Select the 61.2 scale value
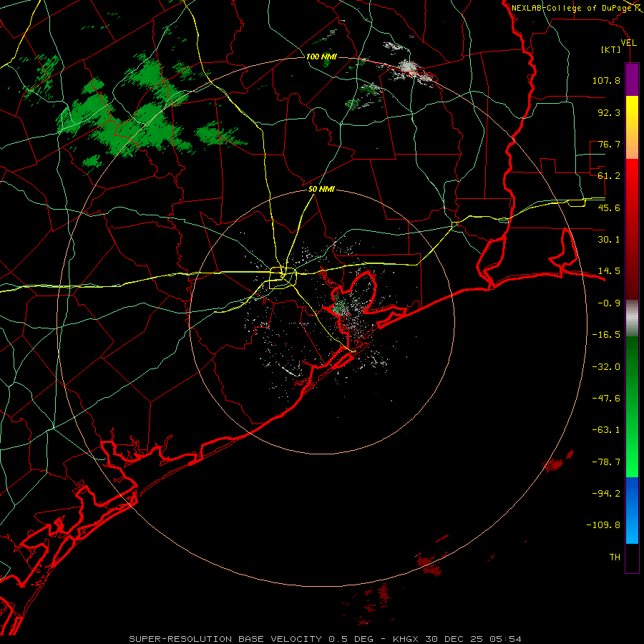The width and height of the screenshot is (644, 644). pos(609,176)
